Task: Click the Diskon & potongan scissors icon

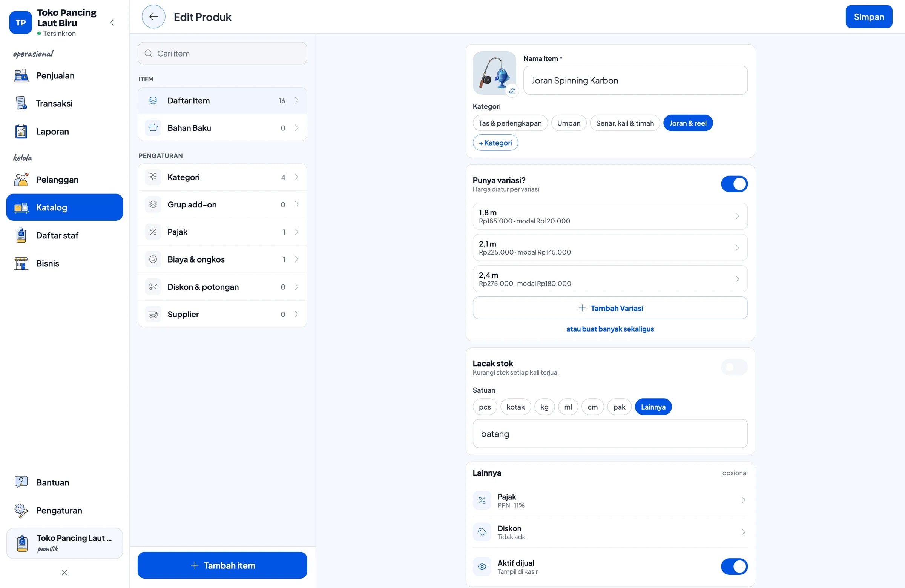Action: 153,287
